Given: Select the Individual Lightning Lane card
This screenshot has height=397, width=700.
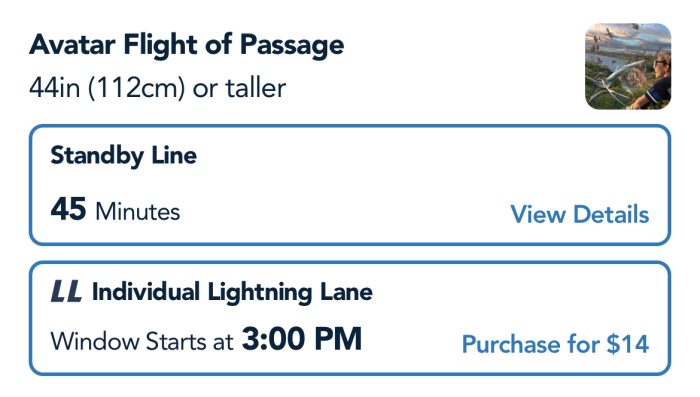Looking at the screenshot, I should (x=350, y=318).
